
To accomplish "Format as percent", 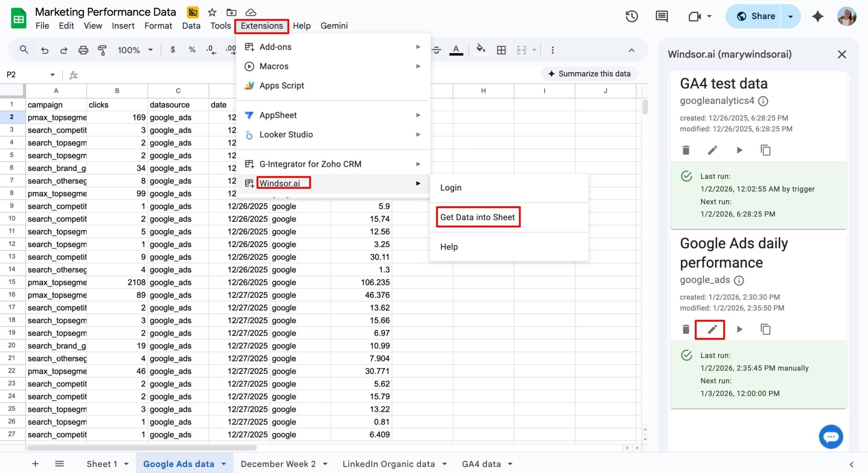I will point(192,50).
